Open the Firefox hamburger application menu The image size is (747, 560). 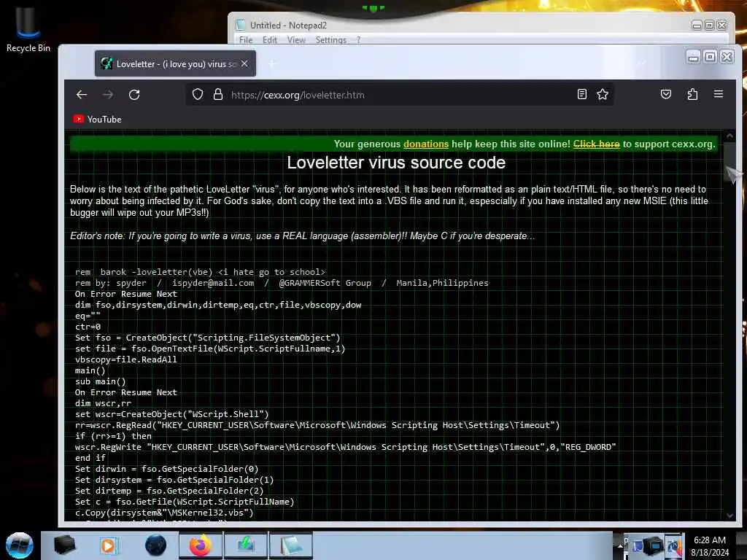[719, 94]
